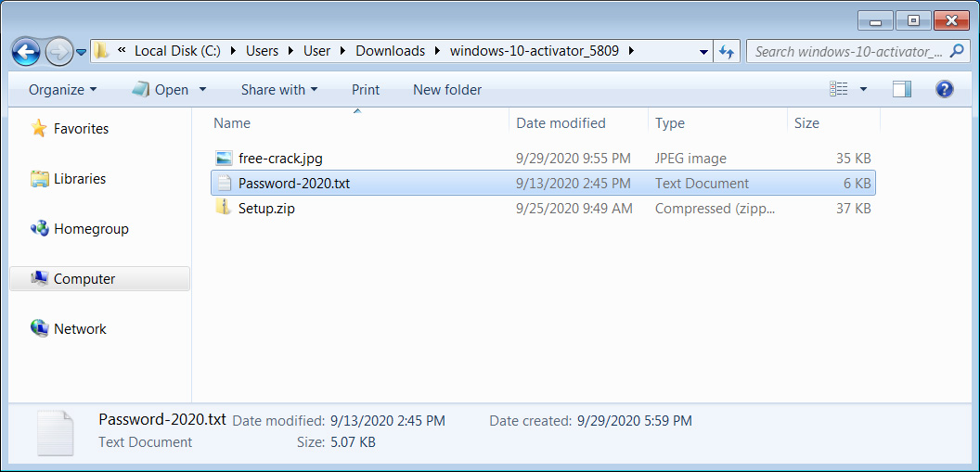This screenshot has height=472, width=980.
Task: Click the Setup.zip zipped folder icon
Action: coord(224,208)
